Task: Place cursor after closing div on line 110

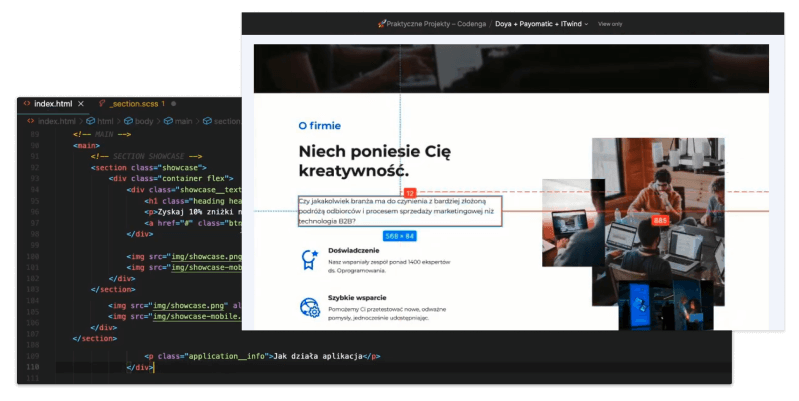Action: click(x=153, y=367)
